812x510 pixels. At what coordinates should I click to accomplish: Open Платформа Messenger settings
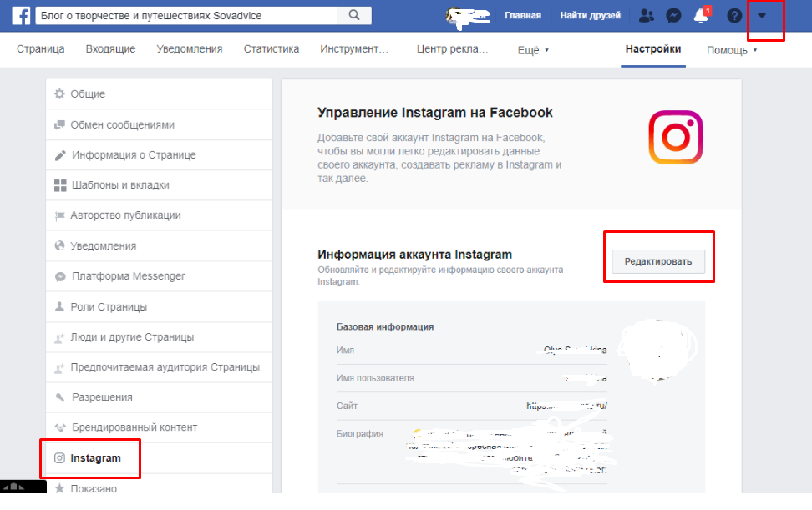click(x=159, y=276)
